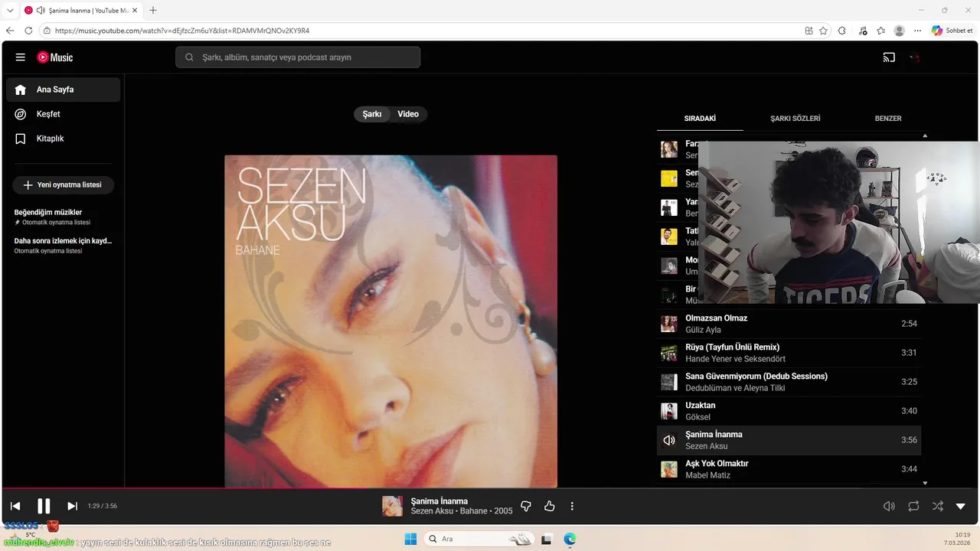Play Rüya (Tayfun Ünlü Remix) from queue
Screen dimensions: 980x551
click(x=789, y=353)
